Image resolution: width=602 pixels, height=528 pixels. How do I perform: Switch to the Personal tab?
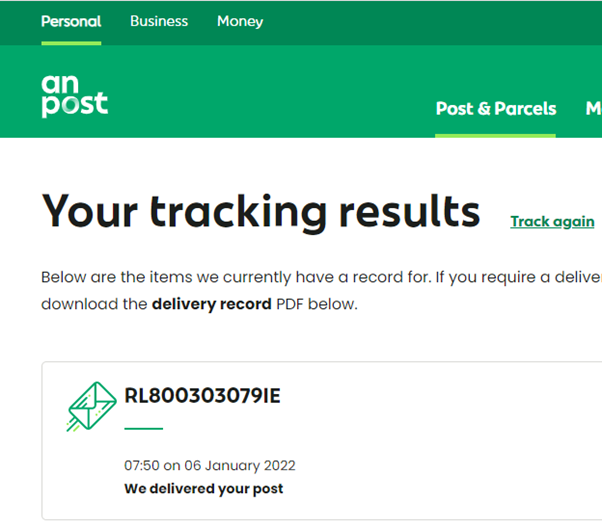(x=71, y=21)
